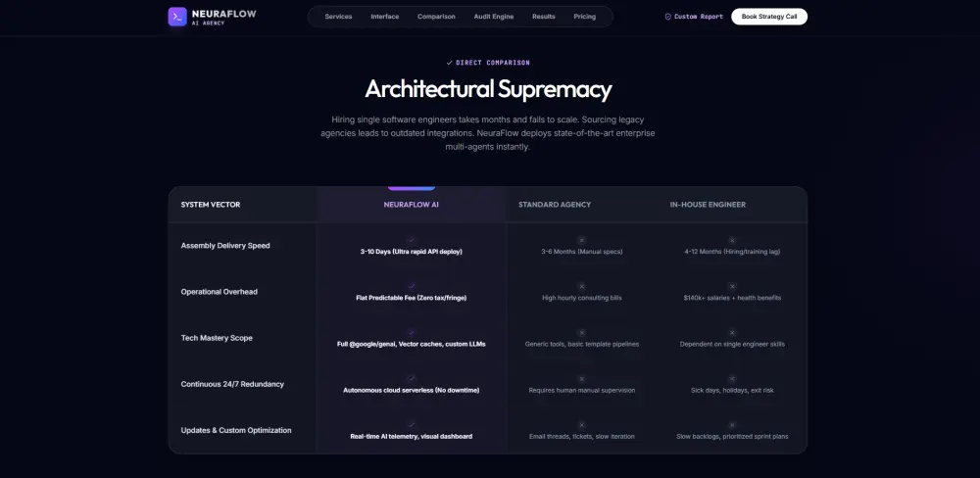This screenshot has width=980, height=478.
Task: Open the Audit Engine nav item
Action: (x=494, y=17)
